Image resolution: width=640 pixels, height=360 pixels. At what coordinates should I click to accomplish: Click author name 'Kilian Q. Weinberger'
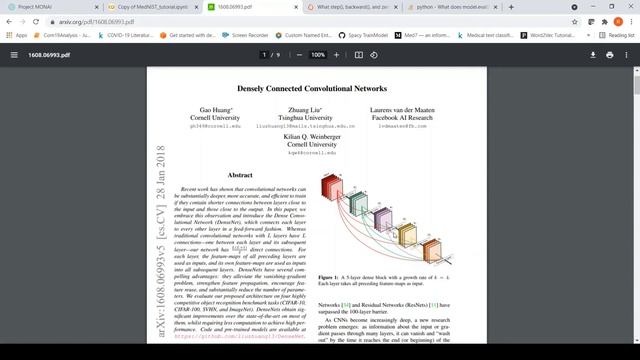click(312, 137)
